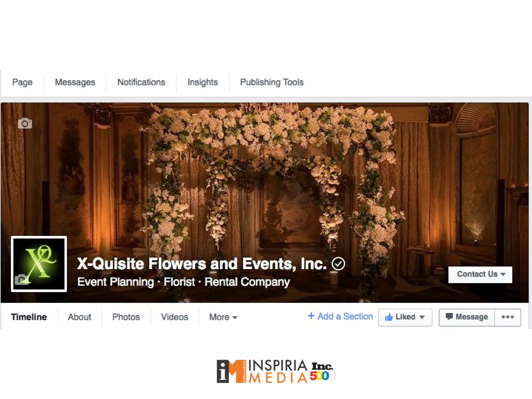
Task: Go to the Messages tab
Action: coord(75,82)
